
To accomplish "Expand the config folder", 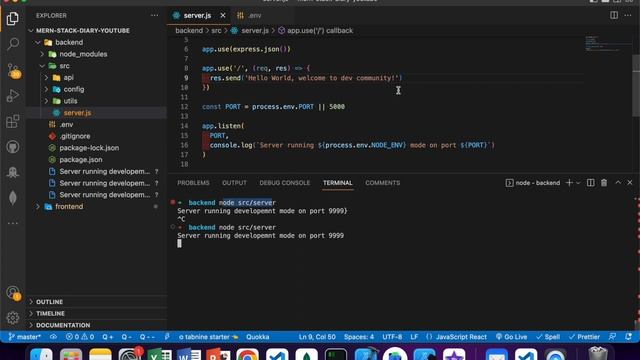I will pos(74,89).
